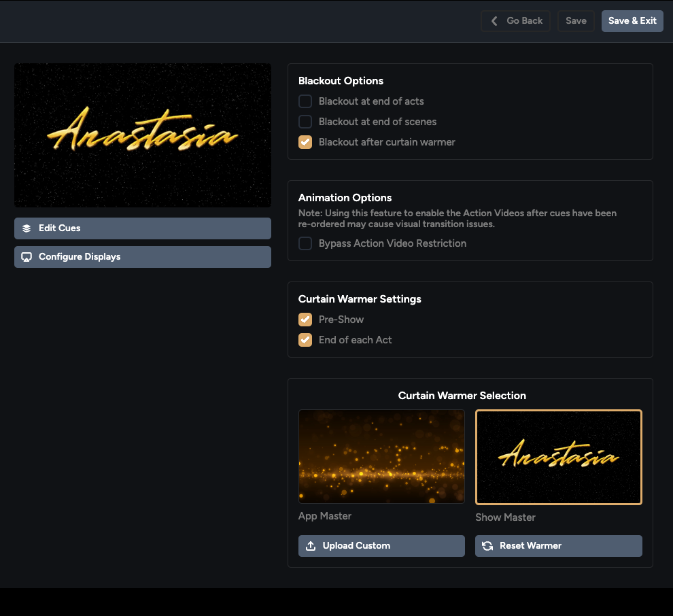Click the Curtain Warmer Selection heading
The width and height of the screenshot is (673, 616).
tap(462, 395)
